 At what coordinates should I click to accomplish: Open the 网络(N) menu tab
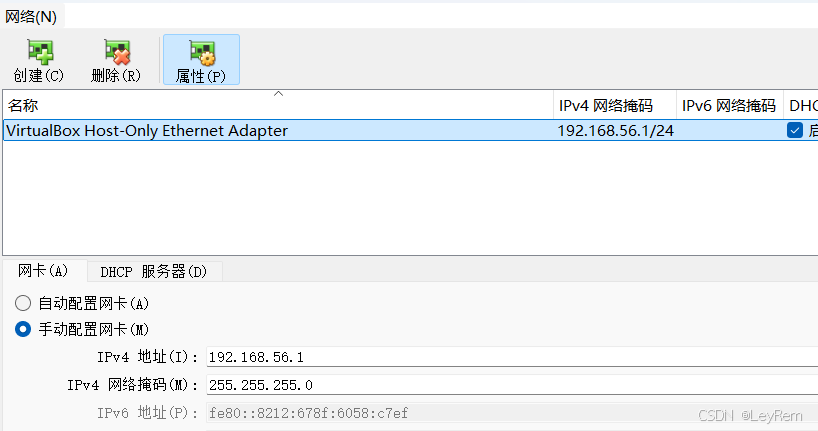[x=31, y=17]
